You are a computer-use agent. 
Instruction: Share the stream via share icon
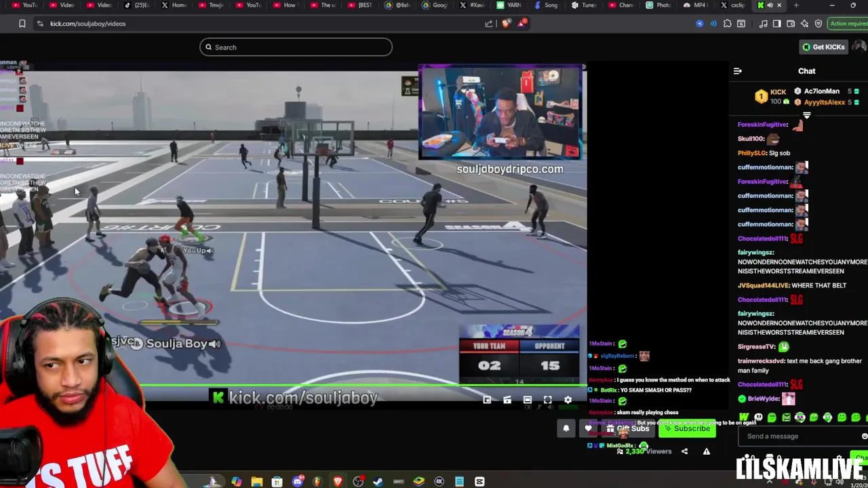tap(684, 451)
